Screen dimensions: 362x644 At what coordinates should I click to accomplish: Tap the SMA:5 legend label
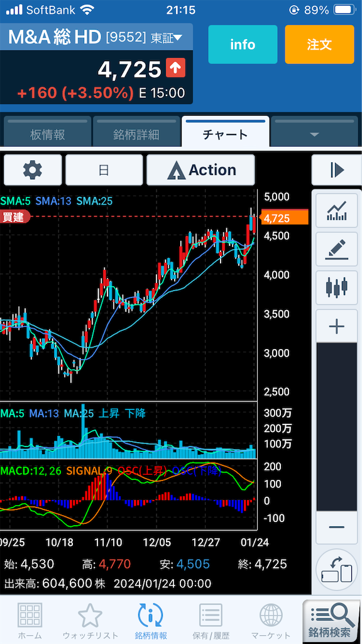pos(15,201)
